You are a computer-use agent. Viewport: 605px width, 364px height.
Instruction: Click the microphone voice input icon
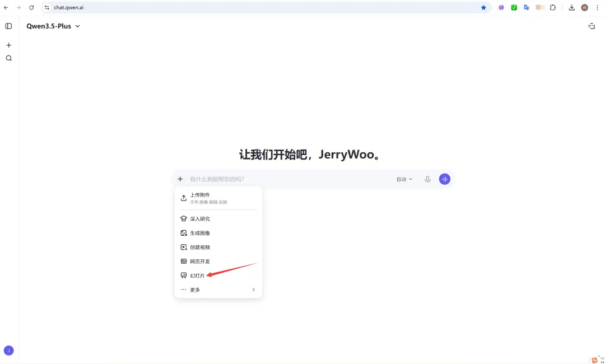(427, 179)
